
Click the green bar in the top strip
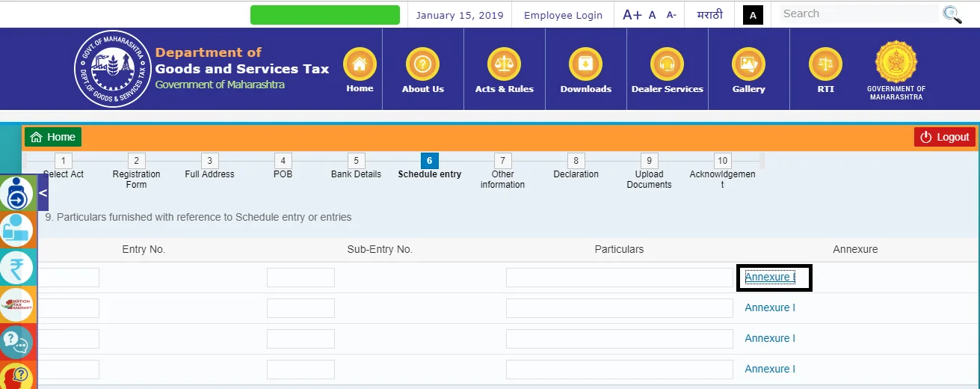point(325,15)
